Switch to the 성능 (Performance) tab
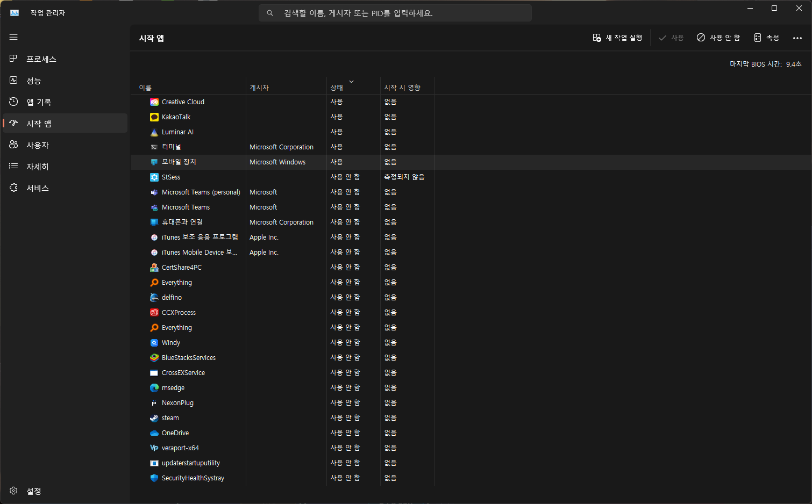 tap(65, 81)
